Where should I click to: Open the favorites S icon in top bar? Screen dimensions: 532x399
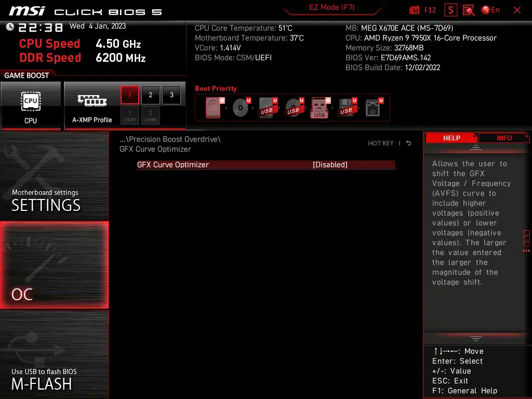[x=450, y=10]
